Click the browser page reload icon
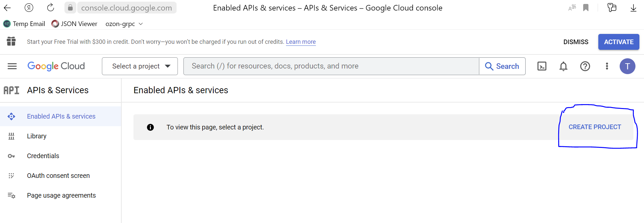This screenshot has width=644, height=223. 51,8
